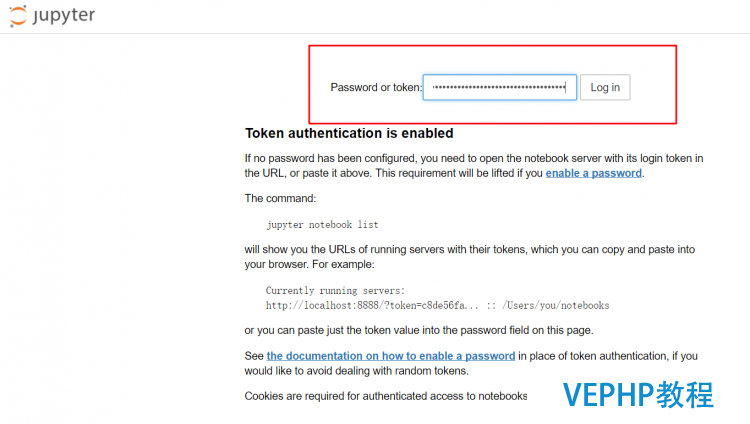
Task: Click the 'Cookies are required' notice text
Action: 386,396
